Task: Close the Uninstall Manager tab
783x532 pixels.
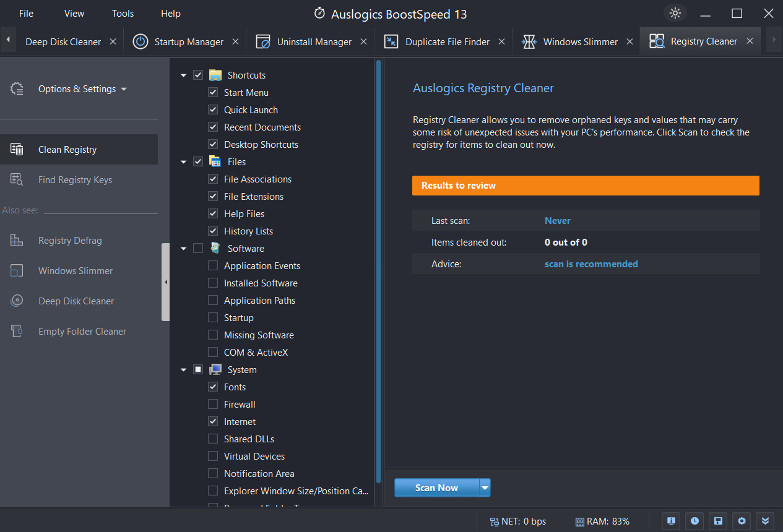Action: tap(363, 41)
